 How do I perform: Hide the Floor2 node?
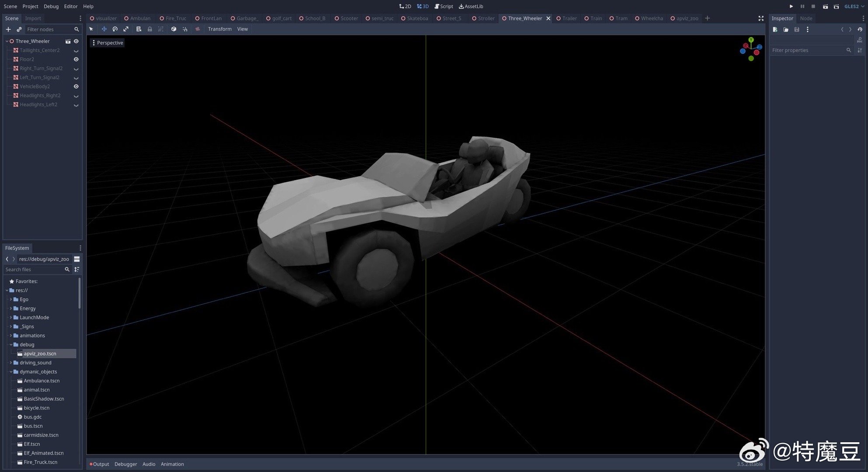76,59
